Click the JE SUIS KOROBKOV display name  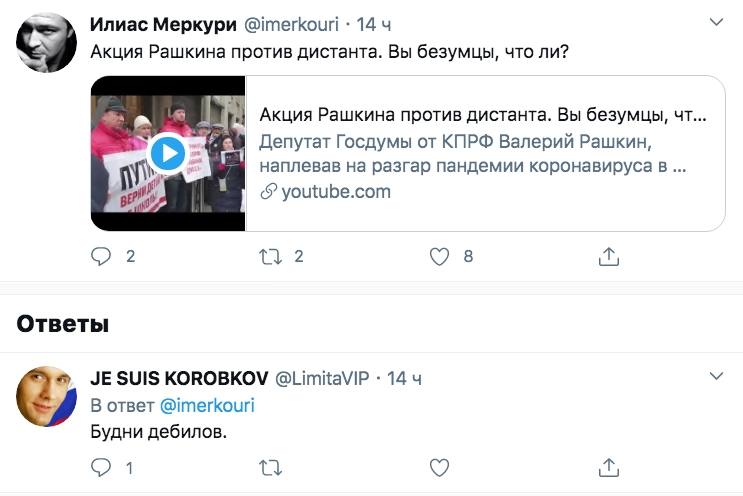click(177, 378)
